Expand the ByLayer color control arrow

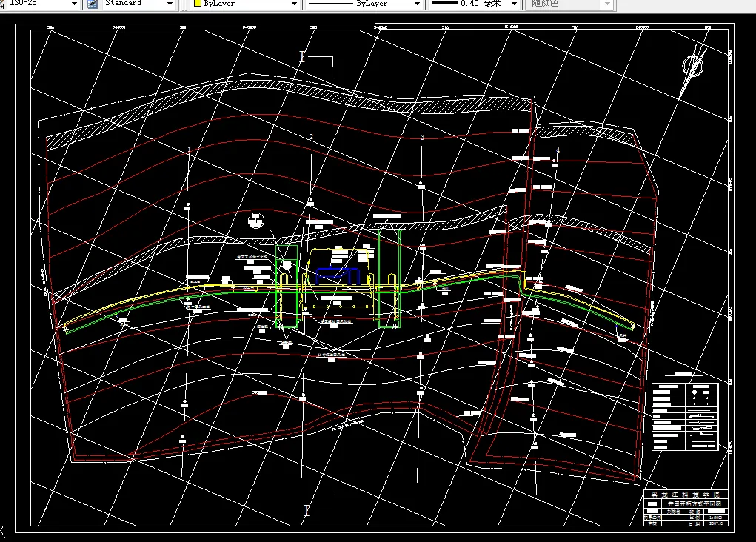pyautogui.click(x=294, y=4)
